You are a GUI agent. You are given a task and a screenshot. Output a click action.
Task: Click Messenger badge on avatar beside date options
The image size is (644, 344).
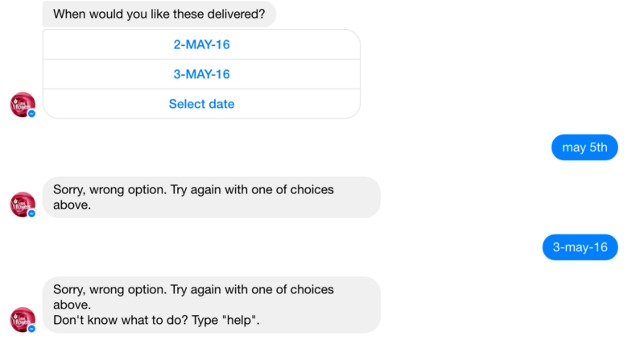tap(31, 114)
